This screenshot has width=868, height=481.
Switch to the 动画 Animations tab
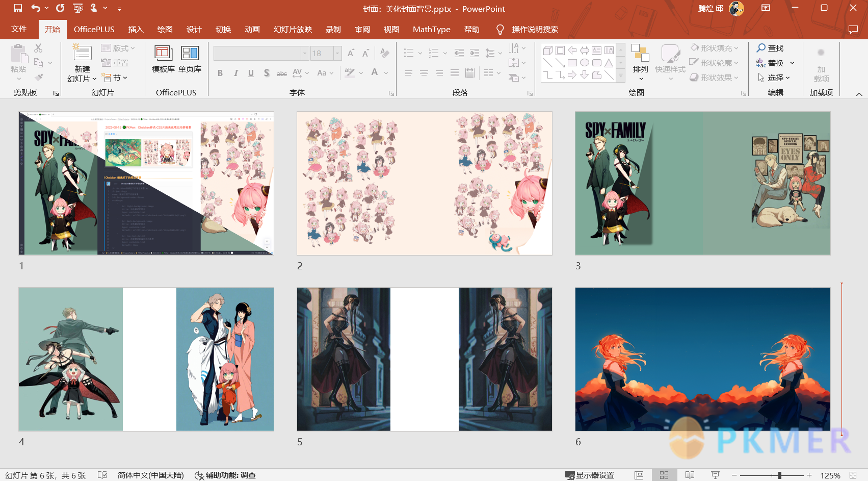[252, 29]
